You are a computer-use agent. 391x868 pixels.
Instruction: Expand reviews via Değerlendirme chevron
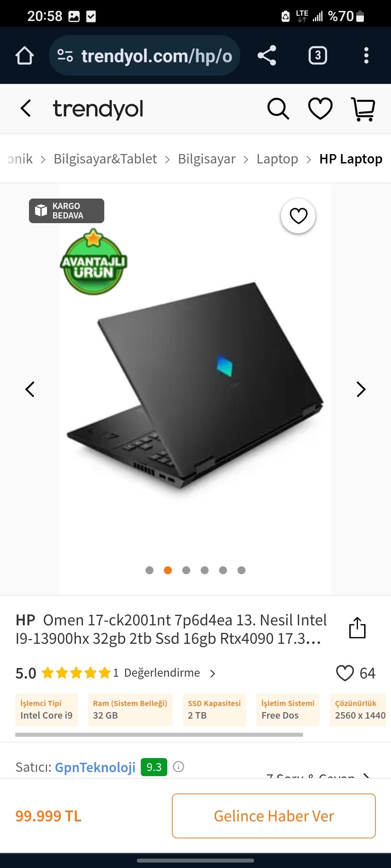click(x=213, y=673)
